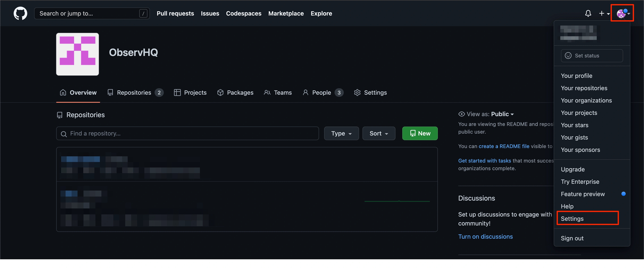Open create a README file link
The height and width of the screenshot is (268, 644).
pyautogui.click(x=504, y=146)
